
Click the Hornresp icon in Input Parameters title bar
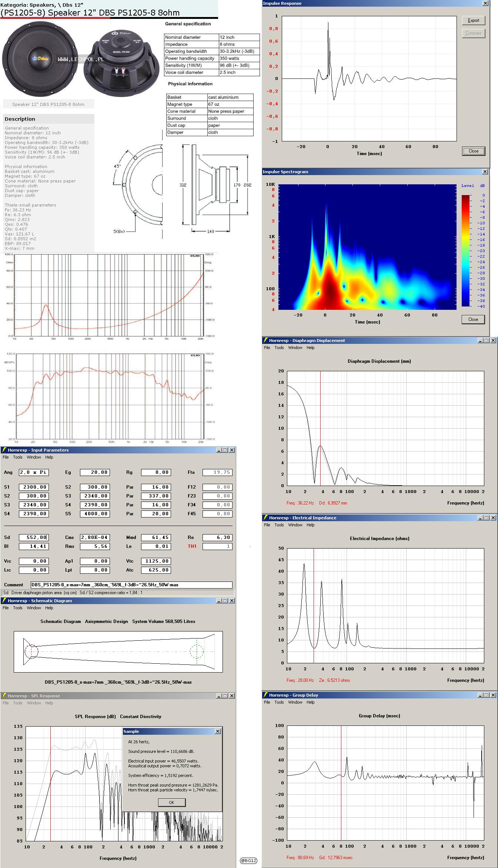4,450
